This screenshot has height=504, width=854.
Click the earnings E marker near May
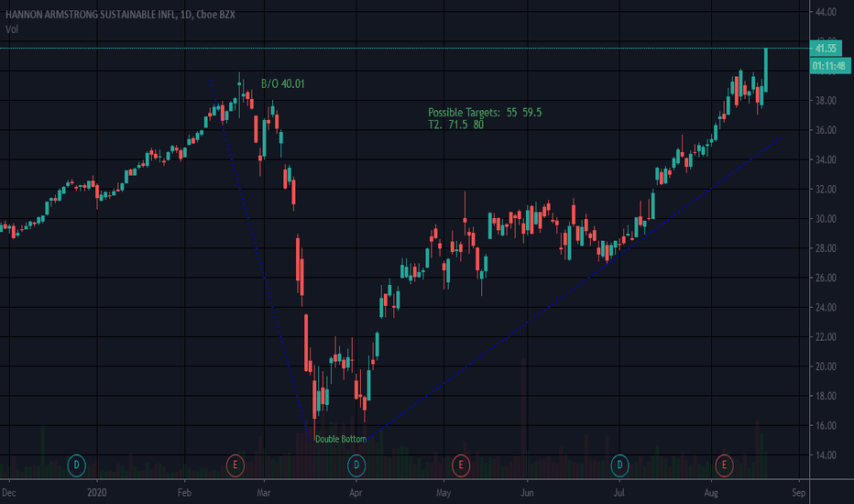(x=461, y=466)
